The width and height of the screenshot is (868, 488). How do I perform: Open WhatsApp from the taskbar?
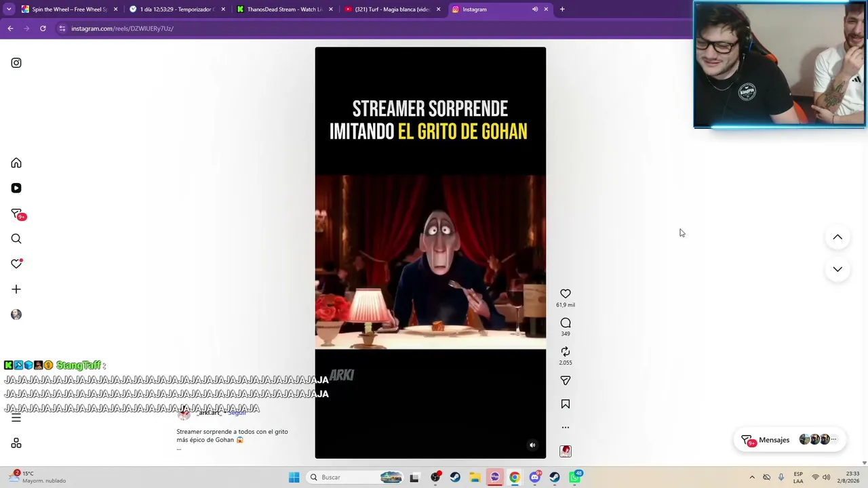click(575, 478)
